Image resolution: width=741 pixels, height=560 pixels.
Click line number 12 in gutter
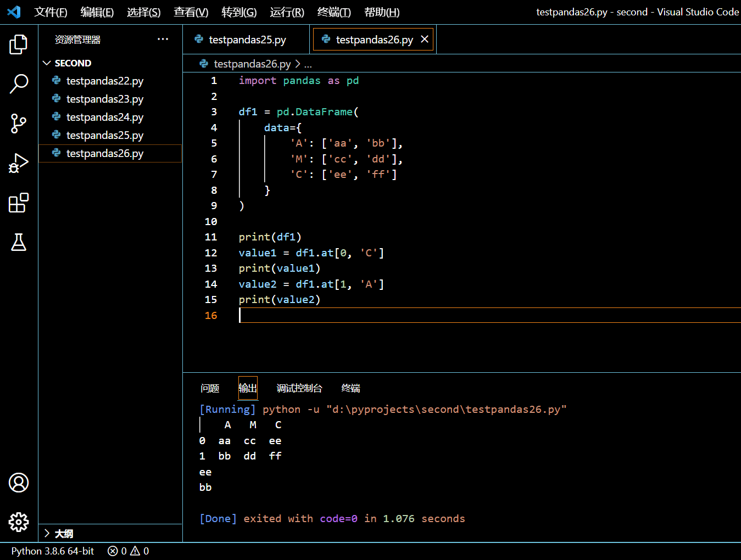coord(211,253)
